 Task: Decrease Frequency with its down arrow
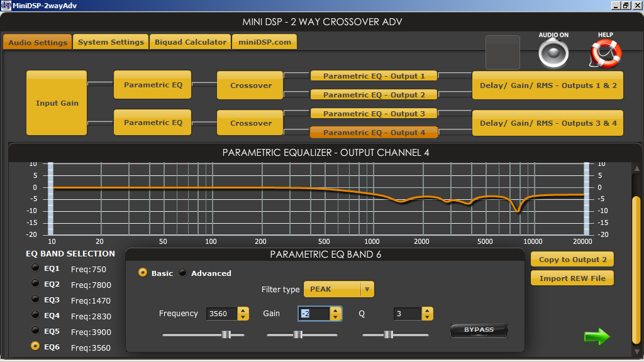pos(243,317)
